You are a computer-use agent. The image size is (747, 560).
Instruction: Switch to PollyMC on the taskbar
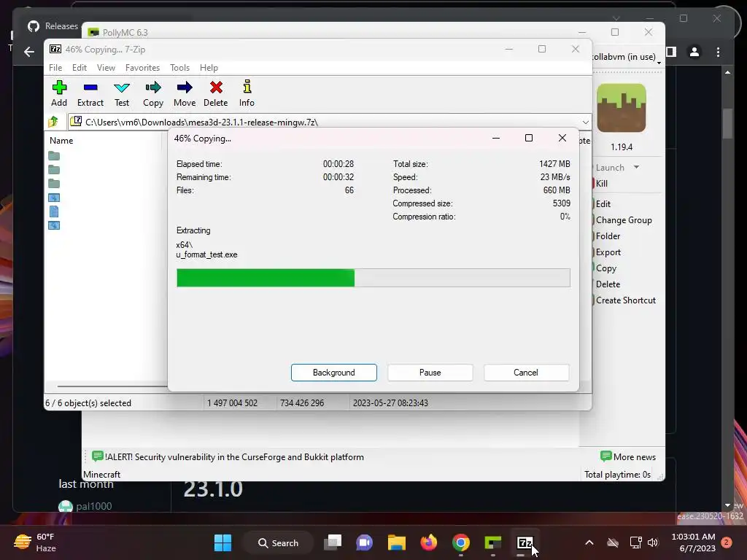click(492, 542)
